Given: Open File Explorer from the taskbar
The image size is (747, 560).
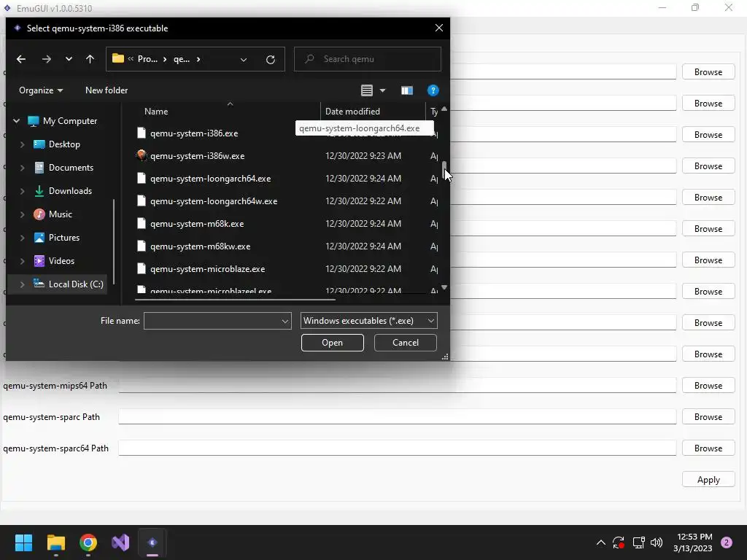Looking at the screenshot, I should (55, 542).
